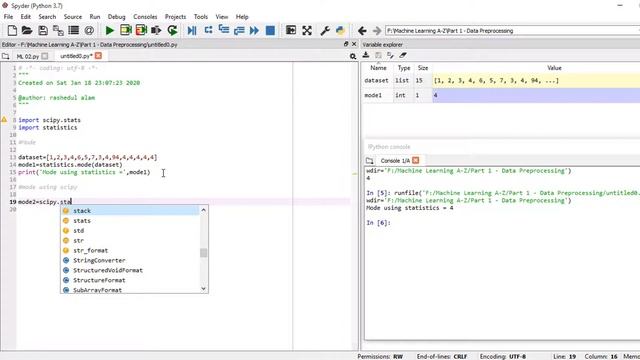Click mode1 value cell showing 4

tap(536, 95)
